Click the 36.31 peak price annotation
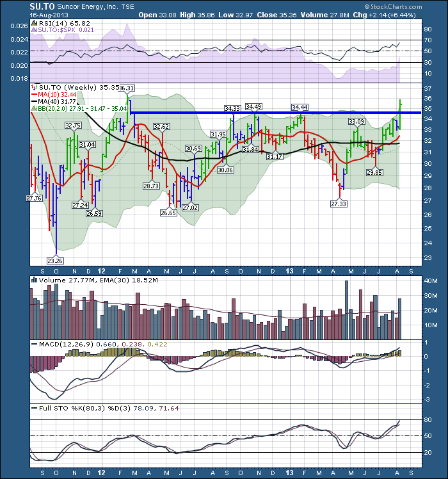The width and height of the screenshot is (448, 479). coord(126,88)
